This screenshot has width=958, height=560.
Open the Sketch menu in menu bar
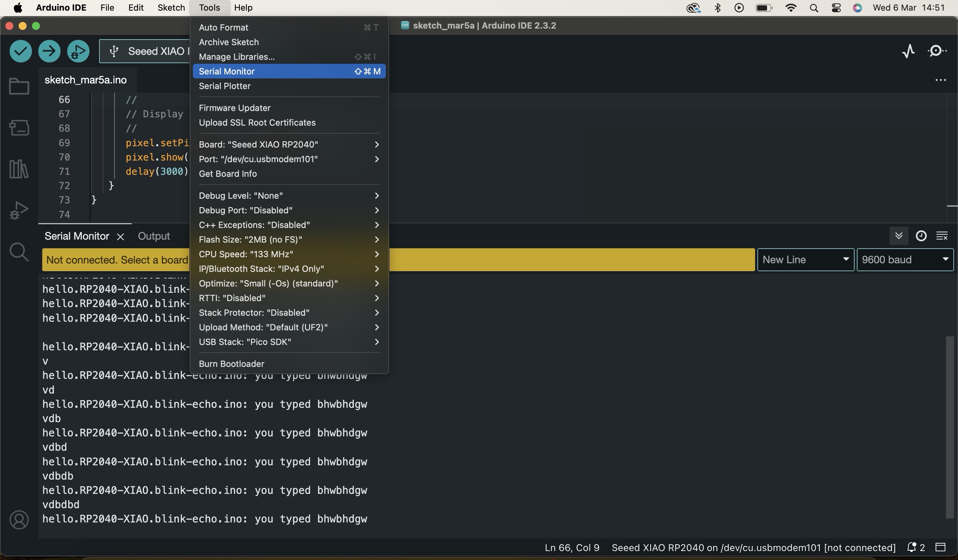pyautogui.click(x=171, y=8)
